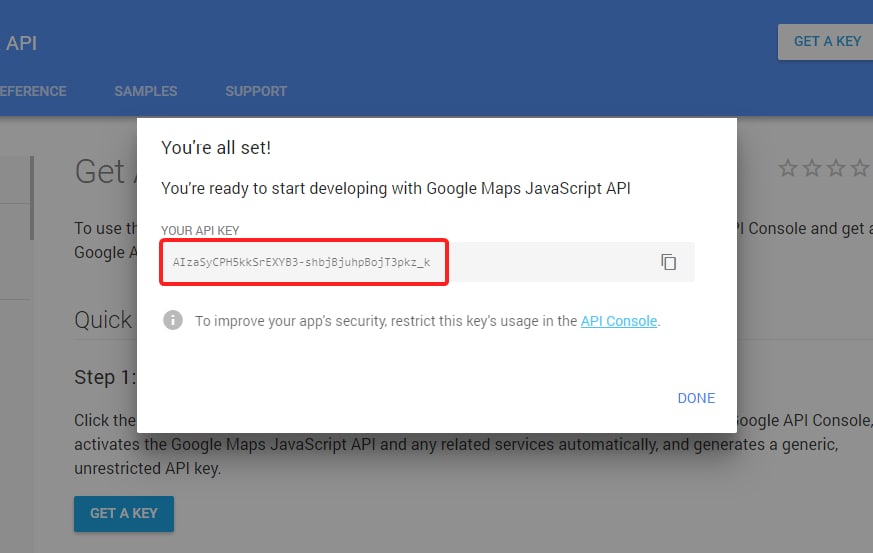
Task: Open the API Console link
Action: 619,321
